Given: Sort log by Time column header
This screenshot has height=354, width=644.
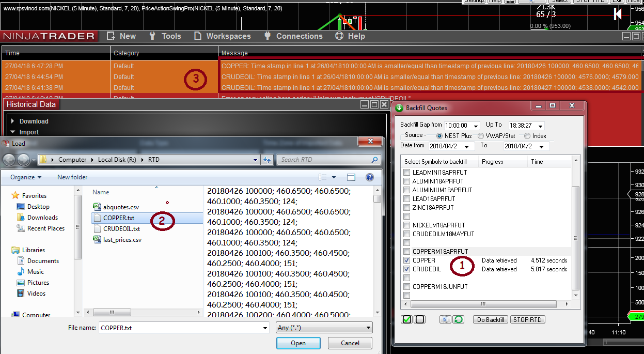Looking at the screenshot, I should pyautogui.click(x=56, y=53).
